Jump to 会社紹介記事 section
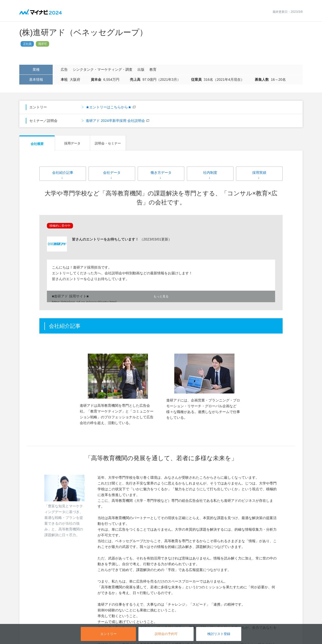This screenshot has width=322, height=644. tap(63, 174)
